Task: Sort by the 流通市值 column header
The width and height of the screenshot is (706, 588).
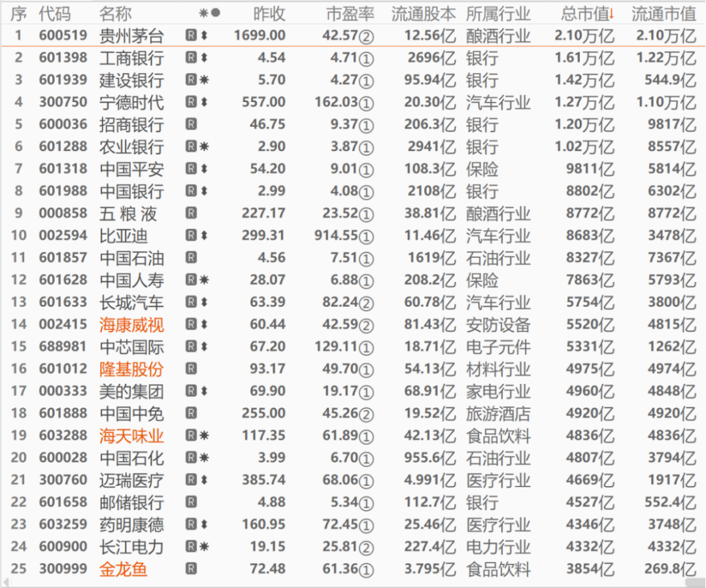Action: (664, 14)
